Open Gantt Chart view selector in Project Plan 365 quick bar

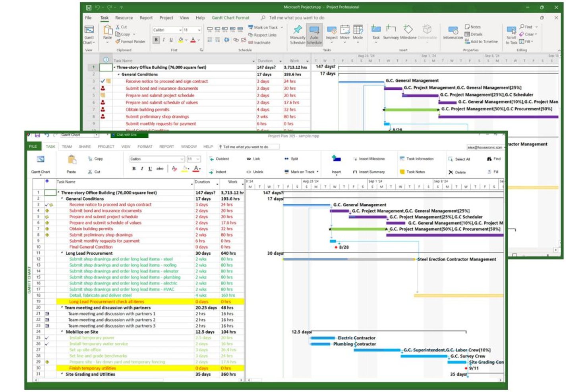(97, 135)
